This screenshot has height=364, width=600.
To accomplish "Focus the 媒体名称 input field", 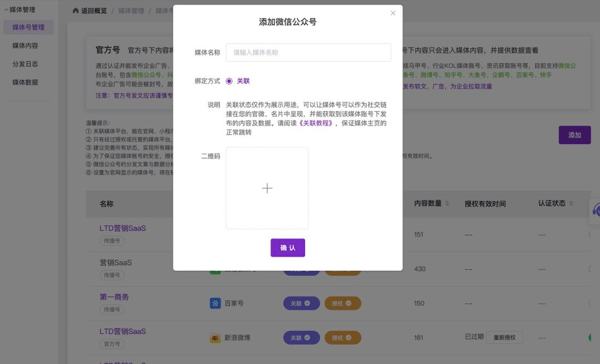I will click(x=308, y=53).
